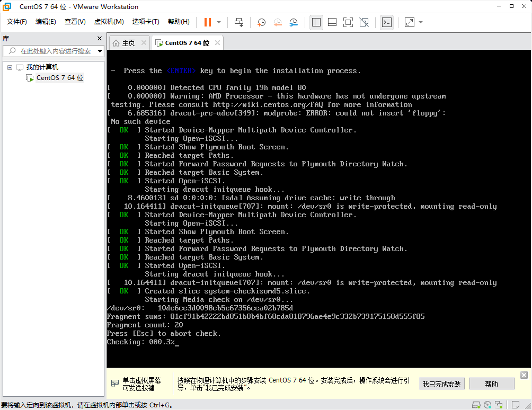This screenshot has height=410, width=532.
Task: Click inside the VM console screen
Action: coord(318,209)
